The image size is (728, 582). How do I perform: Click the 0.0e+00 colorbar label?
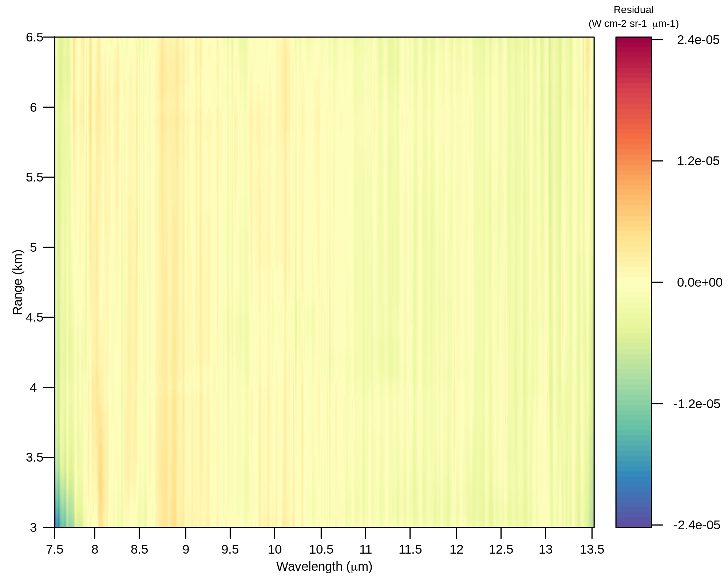click(699, 282)
